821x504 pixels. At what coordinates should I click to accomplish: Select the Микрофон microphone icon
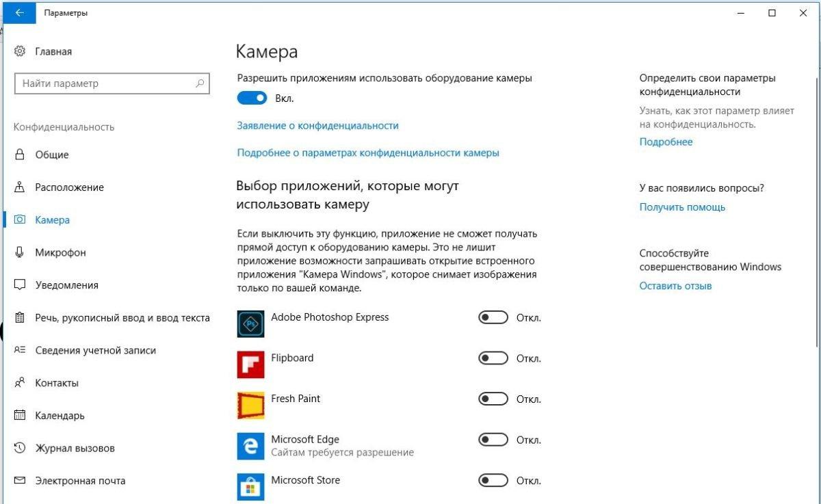click(x=20, y=252)
